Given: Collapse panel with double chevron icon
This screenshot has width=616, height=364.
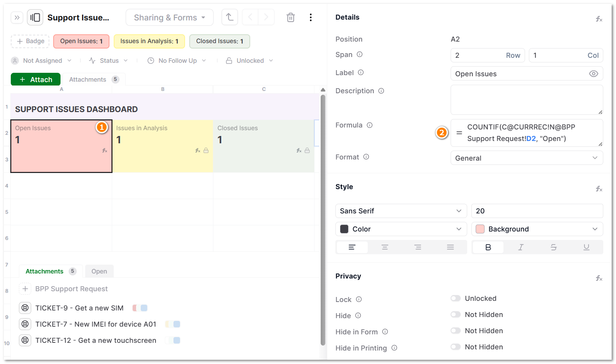Looking at the screenshot, I should pos(17,17).
